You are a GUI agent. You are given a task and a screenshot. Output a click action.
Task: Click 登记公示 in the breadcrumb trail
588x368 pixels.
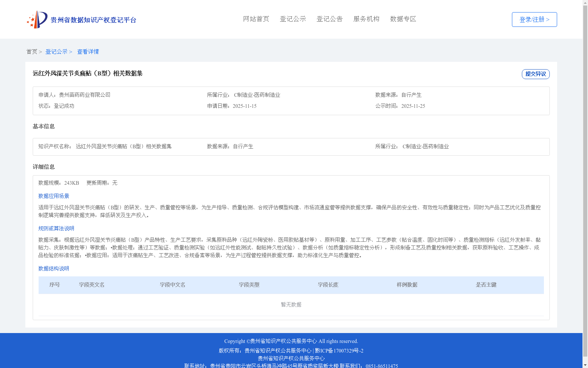56,52
